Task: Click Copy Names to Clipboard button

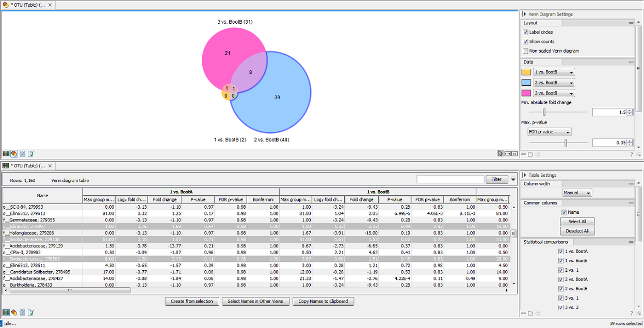Action: (x=323, y=301)
